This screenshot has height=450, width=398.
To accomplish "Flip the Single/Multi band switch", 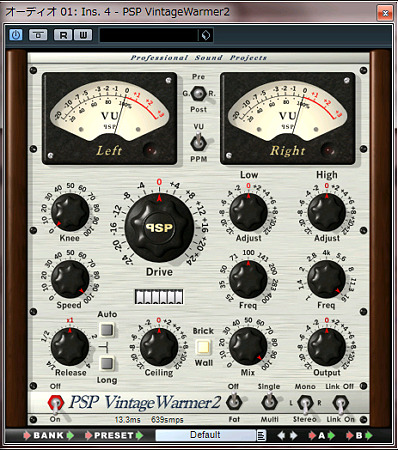I will (x=269, y=402).
